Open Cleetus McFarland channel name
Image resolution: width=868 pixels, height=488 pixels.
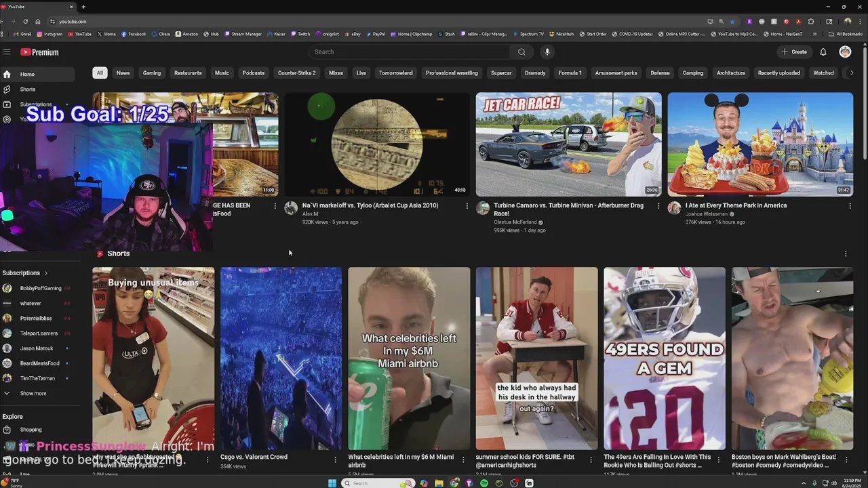tap(515, 222)
